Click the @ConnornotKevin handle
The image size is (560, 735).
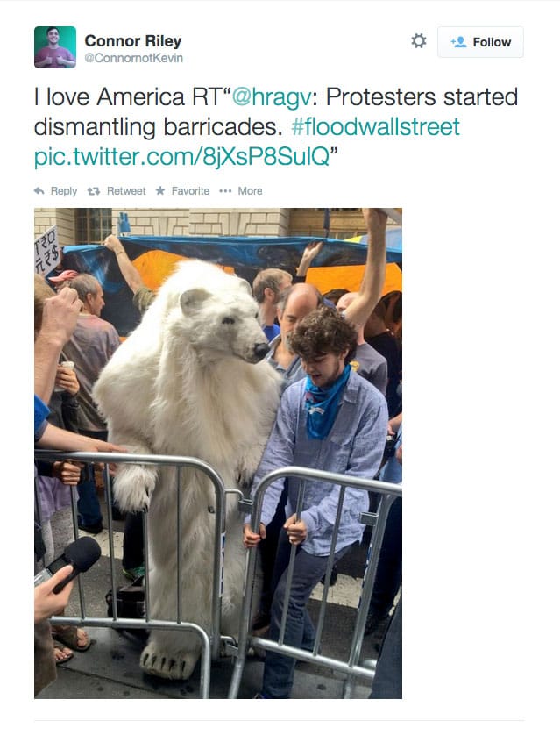pos(133,58)
